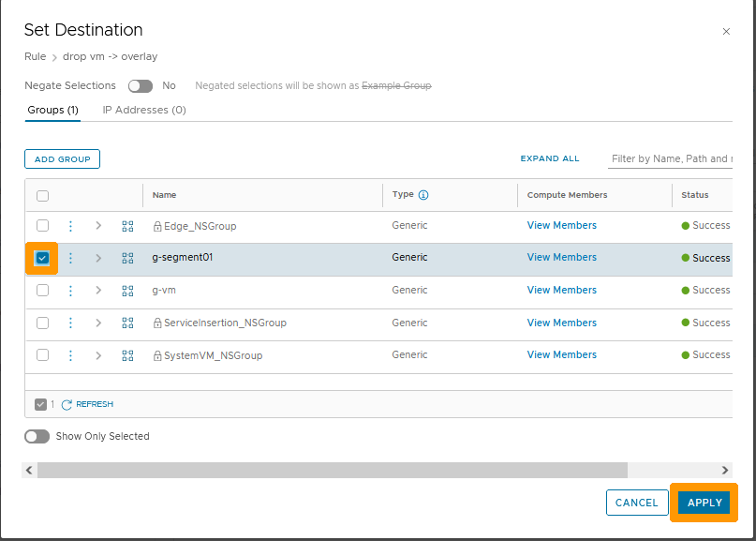Screen dimensions: 756x541
Task: Open View Members for g-segment01
Action: (561, 257)
